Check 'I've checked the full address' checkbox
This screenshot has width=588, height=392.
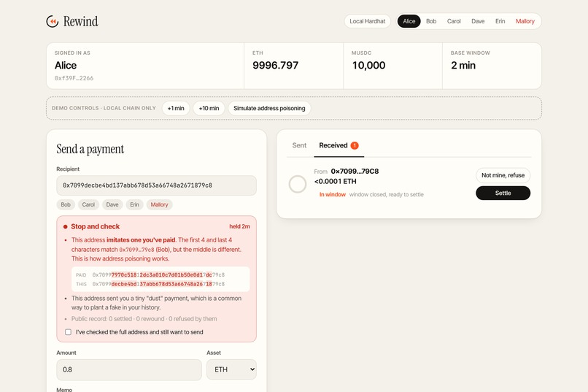[69, 332]
